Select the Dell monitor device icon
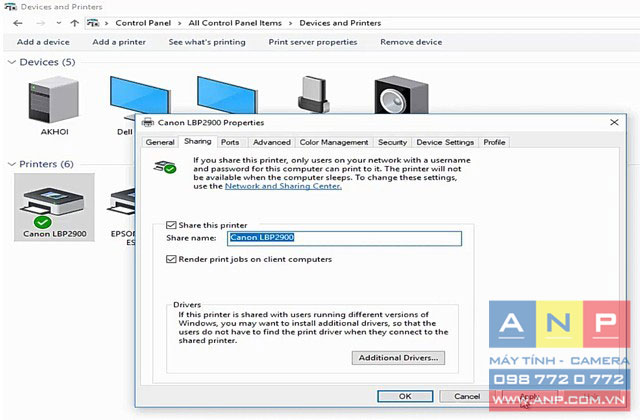The image size is (640, 420). [140, 96]
